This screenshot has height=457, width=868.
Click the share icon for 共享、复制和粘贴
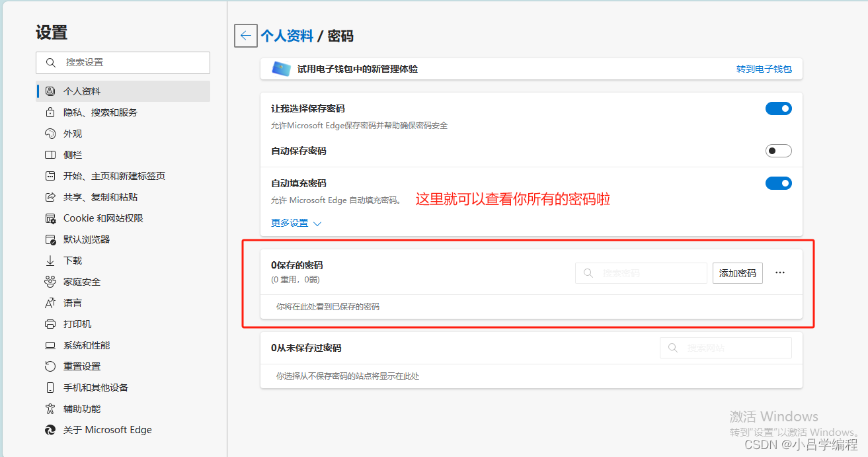click(50, 197)
